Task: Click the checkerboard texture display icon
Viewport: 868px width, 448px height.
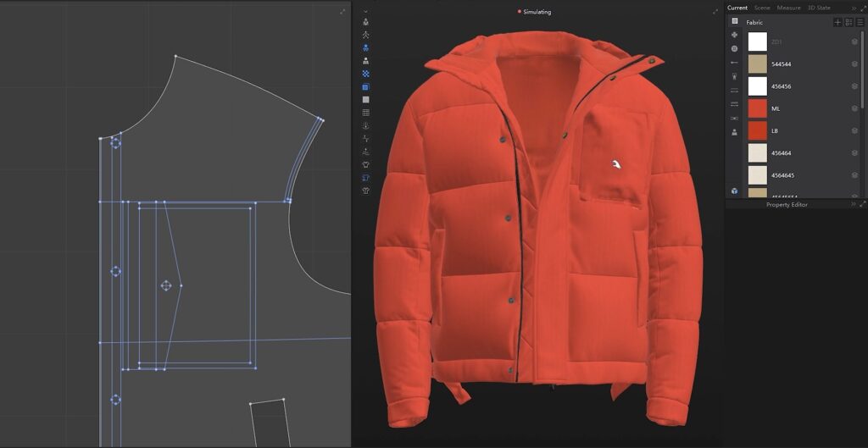Action: pyautogui.click(x=365, y=74)
